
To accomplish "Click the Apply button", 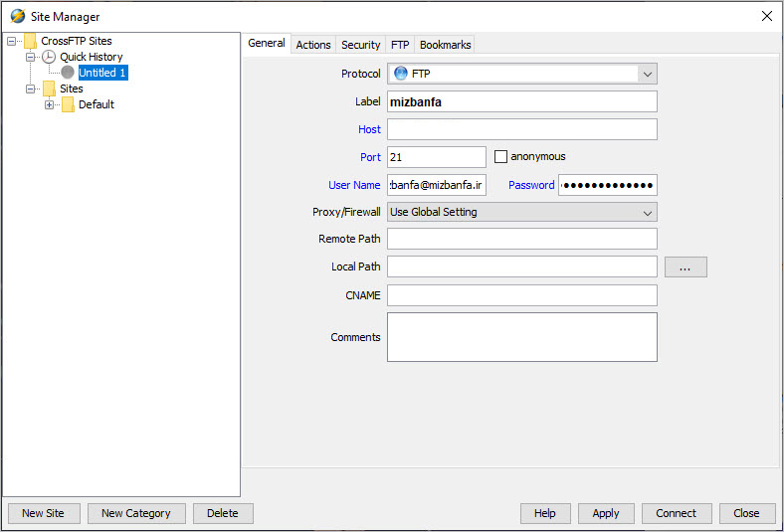I will tap(606, 513).
